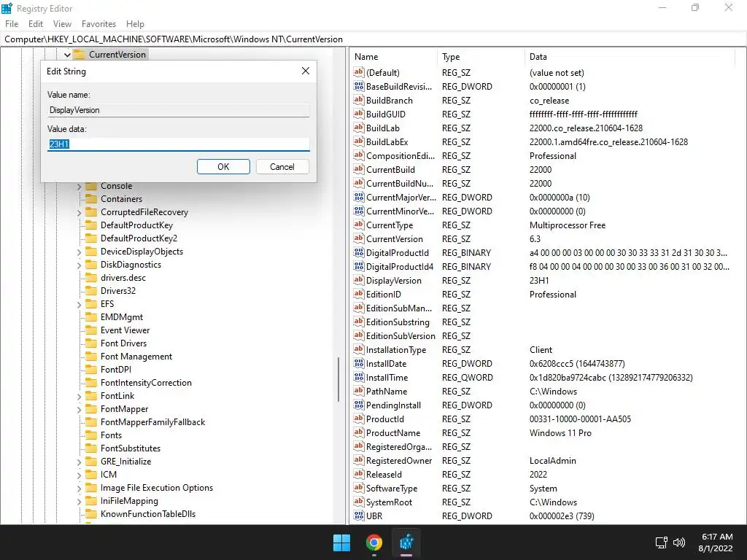747x560 pixels.
Task: Select the Drivers32 key
Action: (x=117, y=290)
